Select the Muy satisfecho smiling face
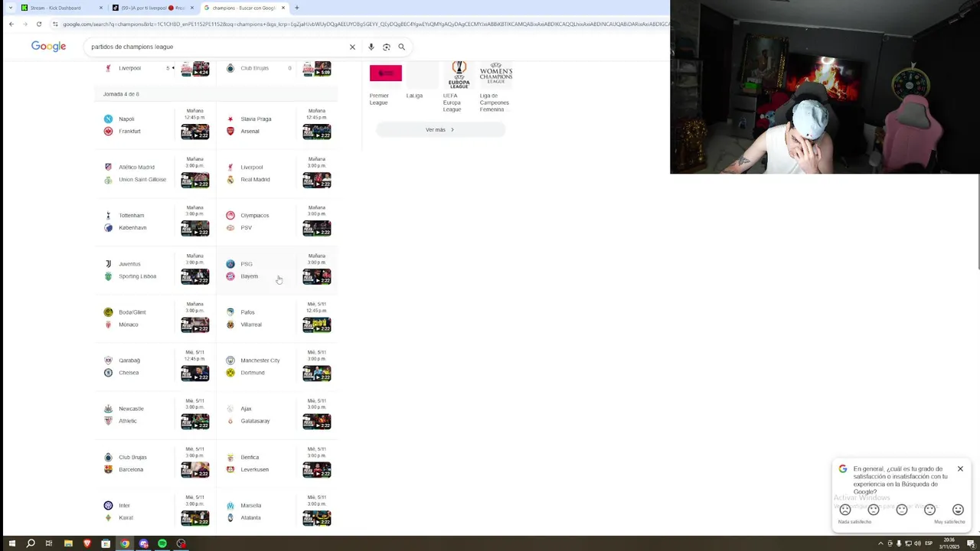This screenshot has width=980, height=551. click(x=958, y=510)
